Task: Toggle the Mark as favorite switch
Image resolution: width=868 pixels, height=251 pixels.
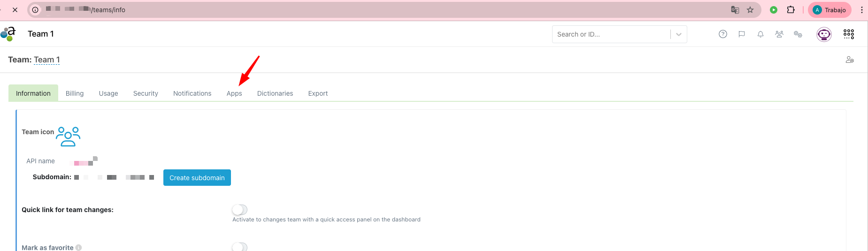Action: click(239, 247)
